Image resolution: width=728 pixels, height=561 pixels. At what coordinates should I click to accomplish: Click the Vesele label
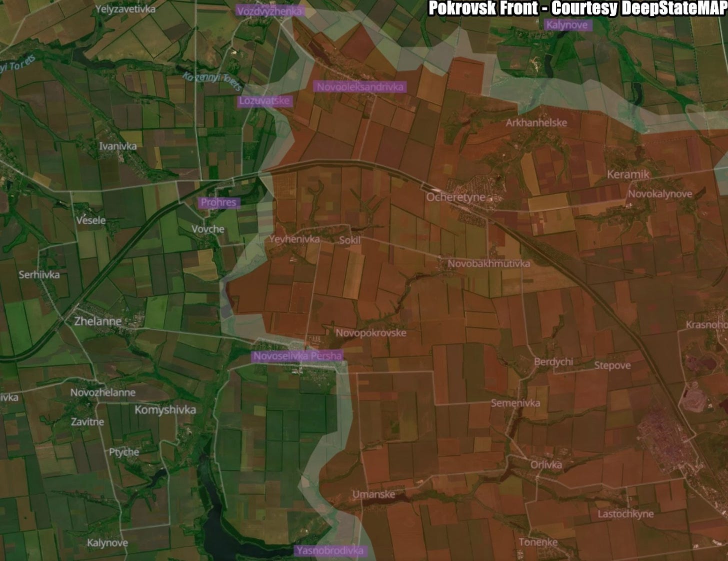coord(91,220)
